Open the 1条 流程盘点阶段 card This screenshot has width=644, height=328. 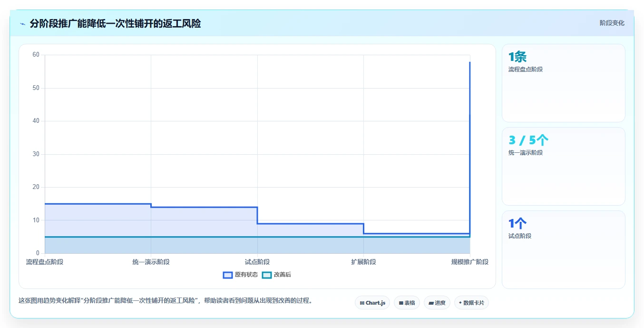click(x=563, y=83)
